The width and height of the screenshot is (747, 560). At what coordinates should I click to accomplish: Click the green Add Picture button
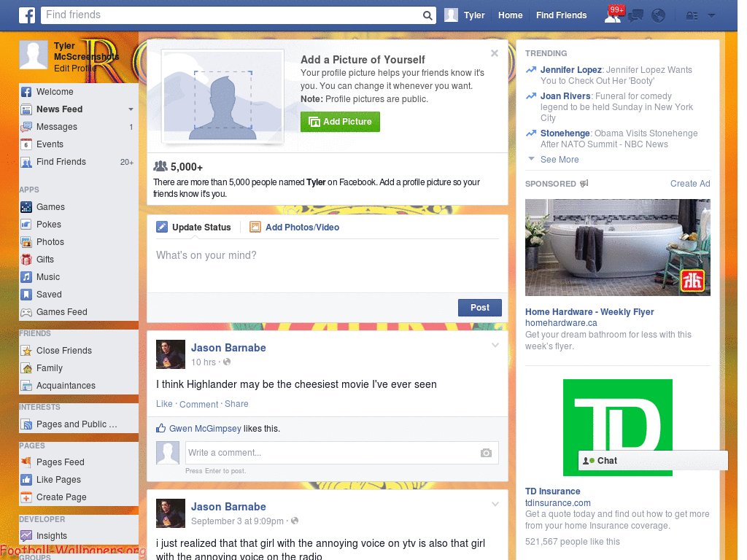(340, 122)
